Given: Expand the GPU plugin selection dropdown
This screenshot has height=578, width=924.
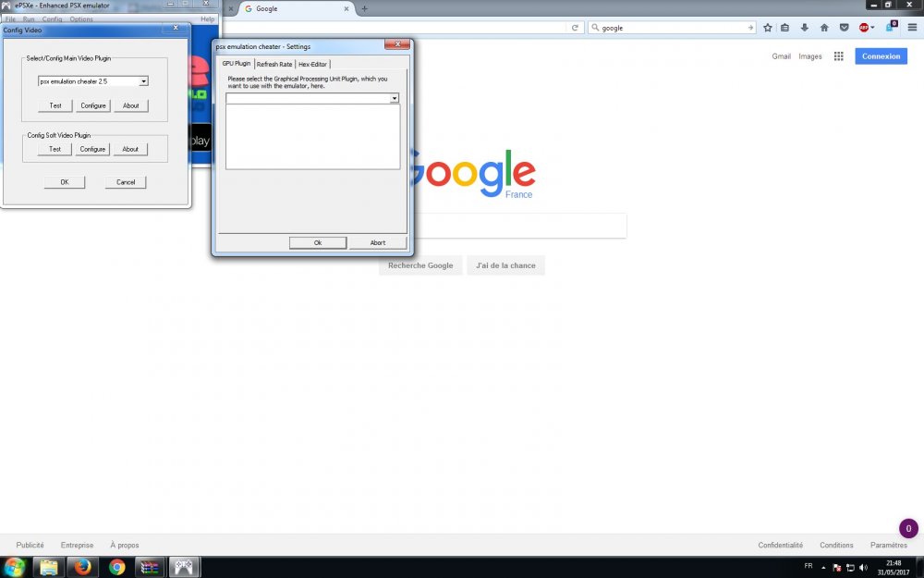Looking at the screenshot, I should pos(395,99).
